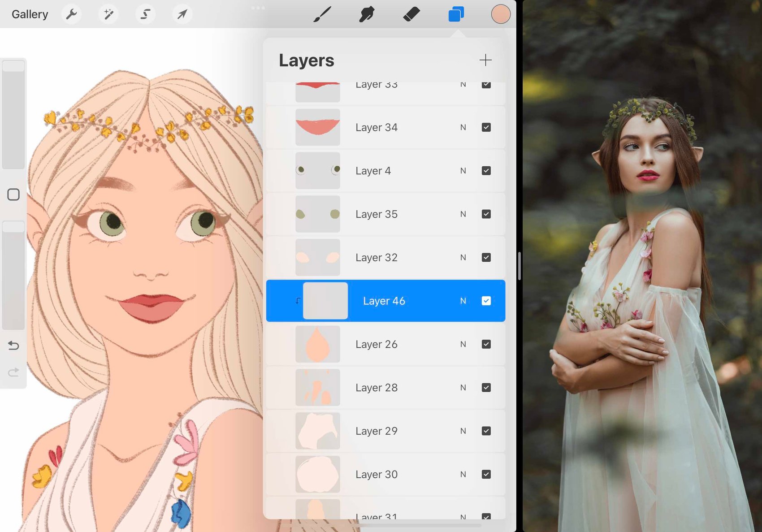Toggle visibility checkbox of Layer 26
This screenshot has width=762, height=532.
[486, 344]
